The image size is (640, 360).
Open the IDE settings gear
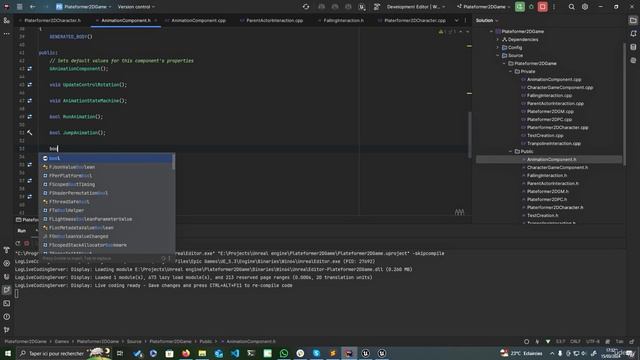point(585,7)
